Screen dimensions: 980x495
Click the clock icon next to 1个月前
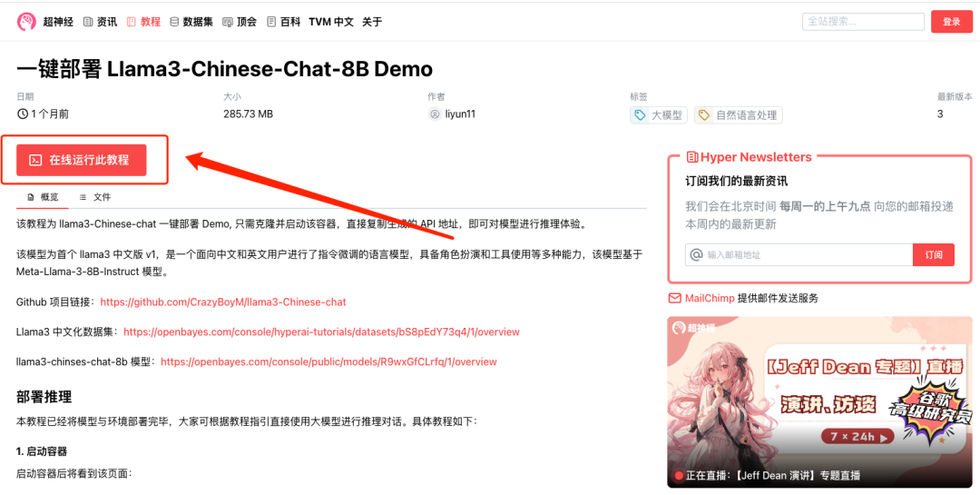[23, 114]
